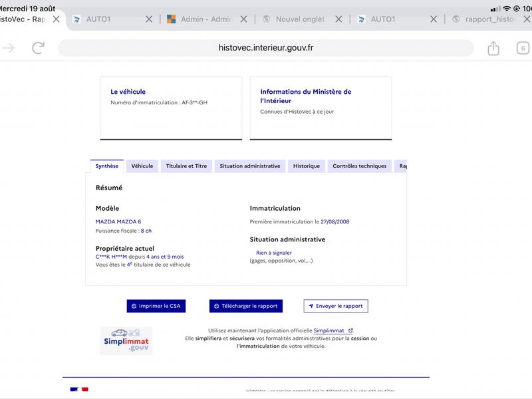Click the Résumé heading
The width and height of the screenshot is (532, 399).
tap(109, 188)
